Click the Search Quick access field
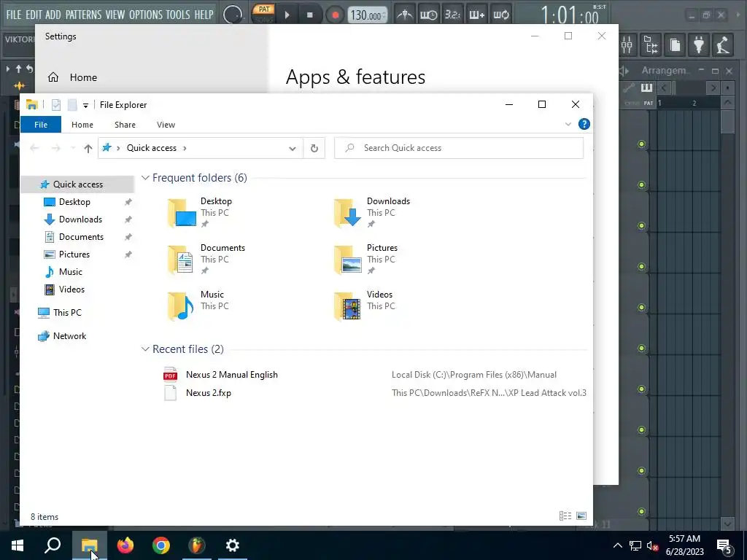Image resolution: width=747 pixels, height=560 pixels. click(459, 148)
